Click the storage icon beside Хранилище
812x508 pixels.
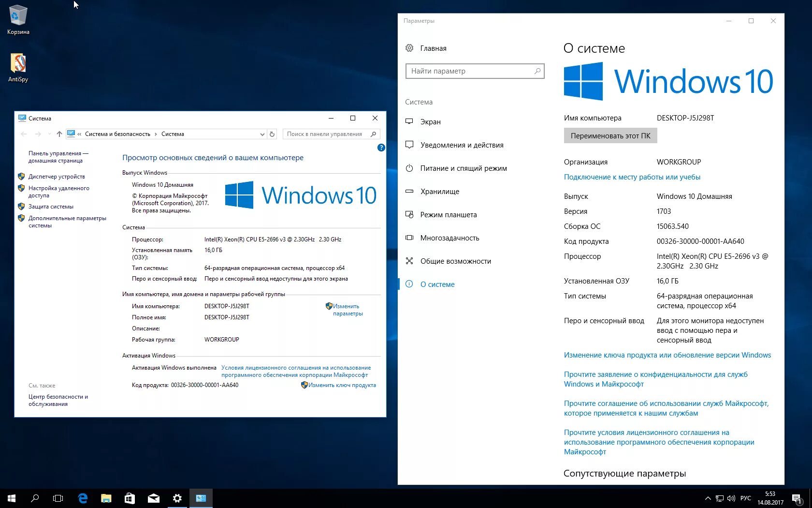(x=409, y=191)
